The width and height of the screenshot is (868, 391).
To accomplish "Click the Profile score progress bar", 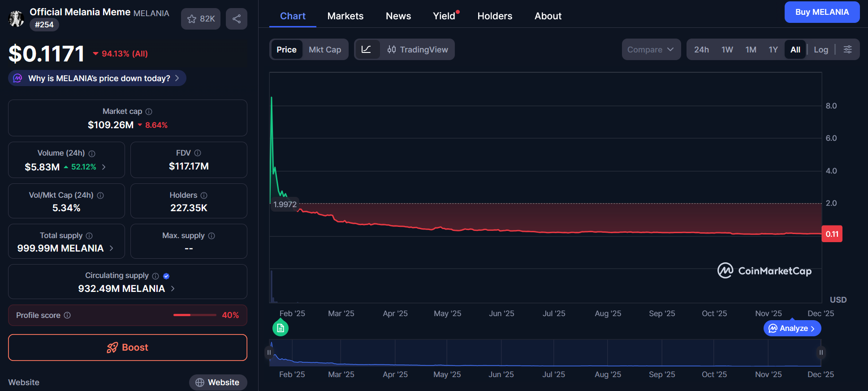I will coord(195,315).
